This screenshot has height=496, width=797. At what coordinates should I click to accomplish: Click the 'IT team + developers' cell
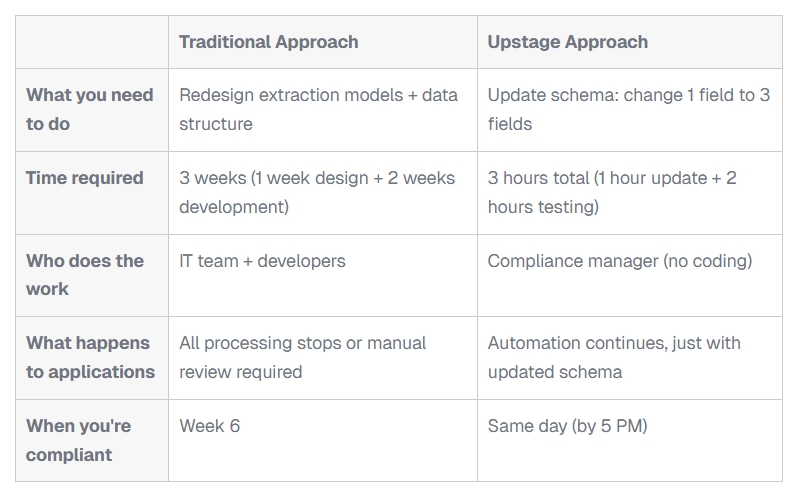[x=262, y=261]
